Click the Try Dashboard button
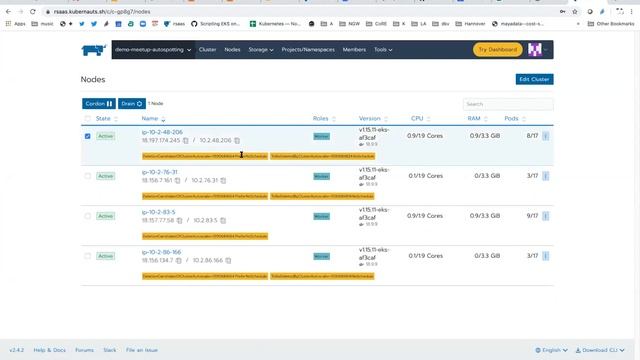This screenshot has width=640, height=360. pos(498,50)
